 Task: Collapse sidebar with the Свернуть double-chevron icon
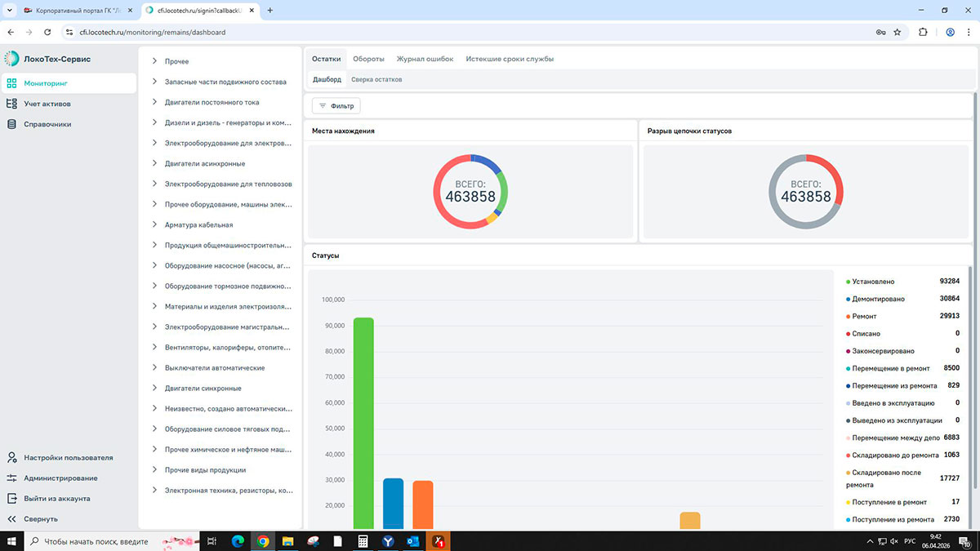[11, 519]
